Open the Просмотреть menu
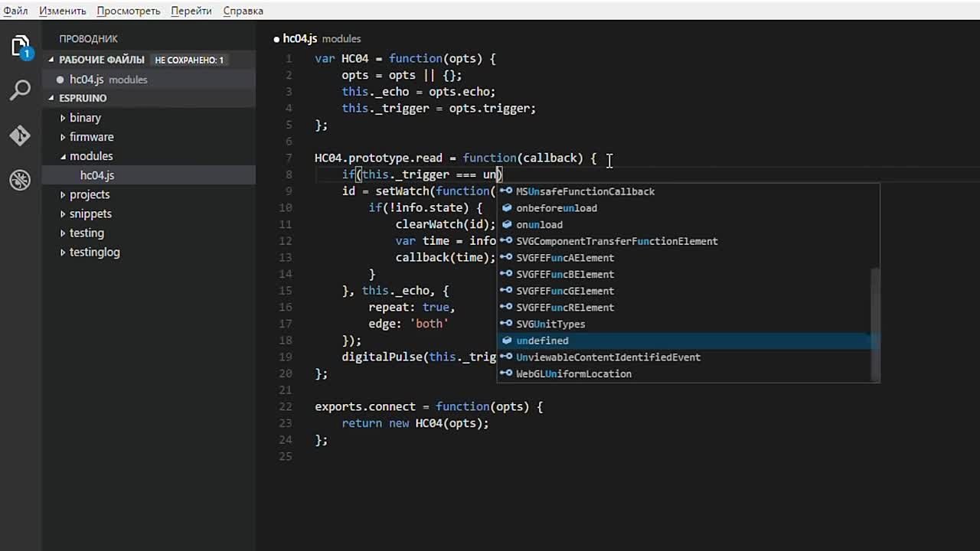 (129, 11)
